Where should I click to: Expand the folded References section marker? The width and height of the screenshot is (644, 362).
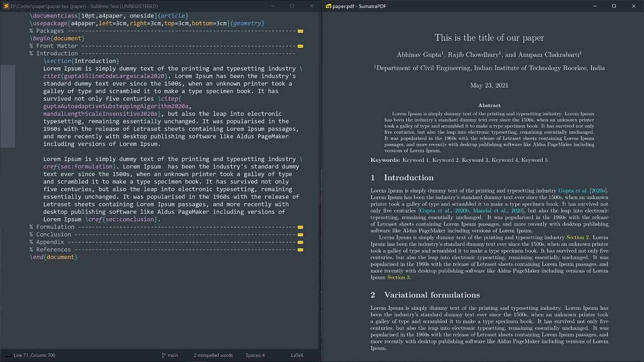pos(300,250)
